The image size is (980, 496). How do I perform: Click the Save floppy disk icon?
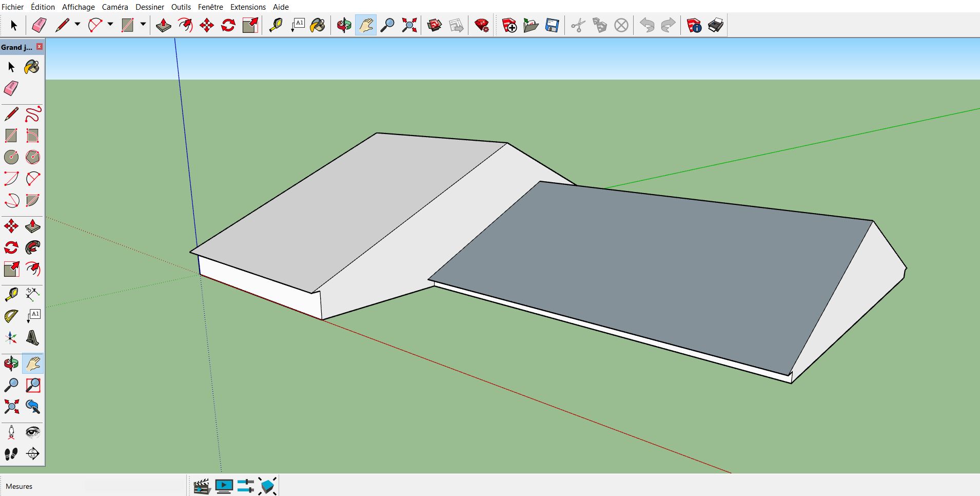pos(552,25)
